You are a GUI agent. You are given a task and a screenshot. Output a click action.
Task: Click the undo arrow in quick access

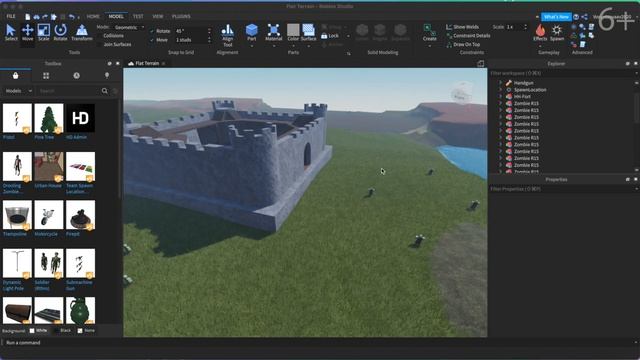[x=72, y=17]
